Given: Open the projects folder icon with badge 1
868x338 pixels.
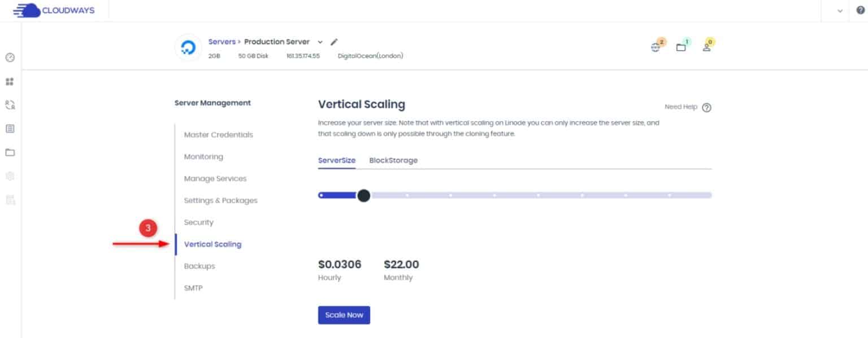Looking at the screenshot, I should (682, 47).
